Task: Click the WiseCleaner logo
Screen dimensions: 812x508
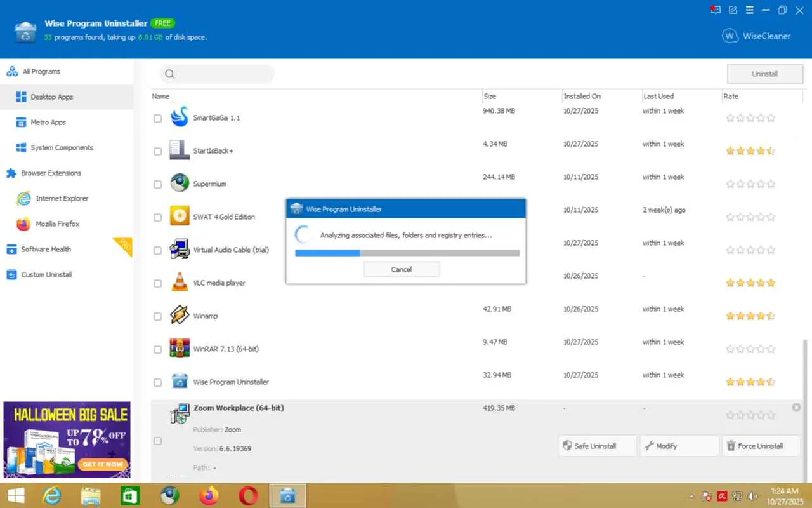Action: (756, 36)
